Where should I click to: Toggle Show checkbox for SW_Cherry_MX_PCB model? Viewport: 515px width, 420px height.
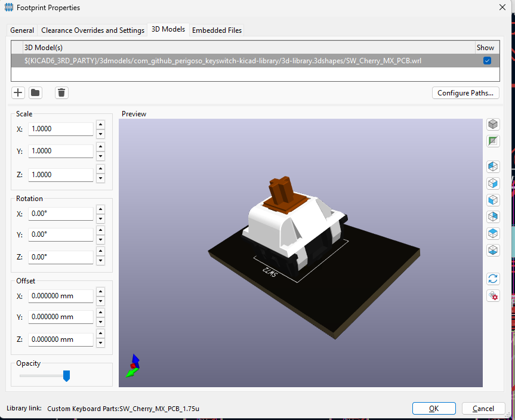coord(487,60)
